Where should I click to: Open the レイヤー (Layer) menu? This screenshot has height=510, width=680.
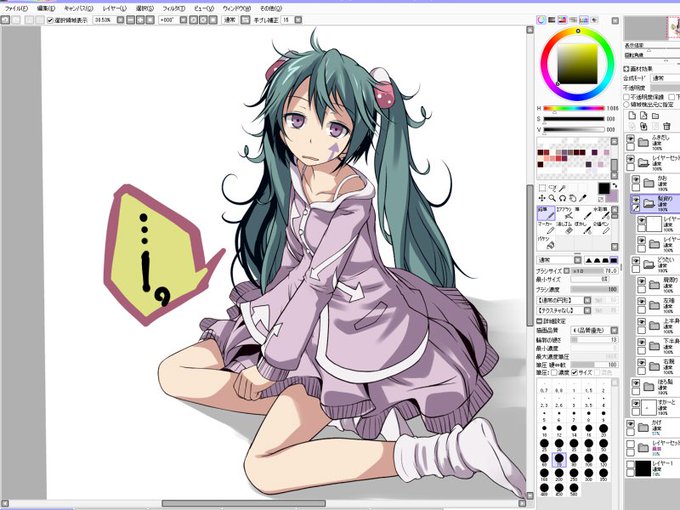coord(114,8)
